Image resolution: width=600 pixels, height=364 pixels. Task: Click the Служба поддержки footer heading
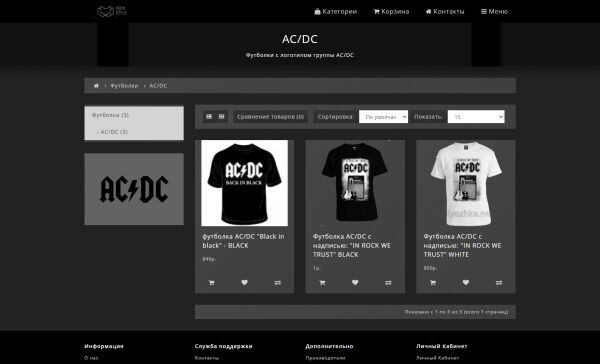[223, 346]
